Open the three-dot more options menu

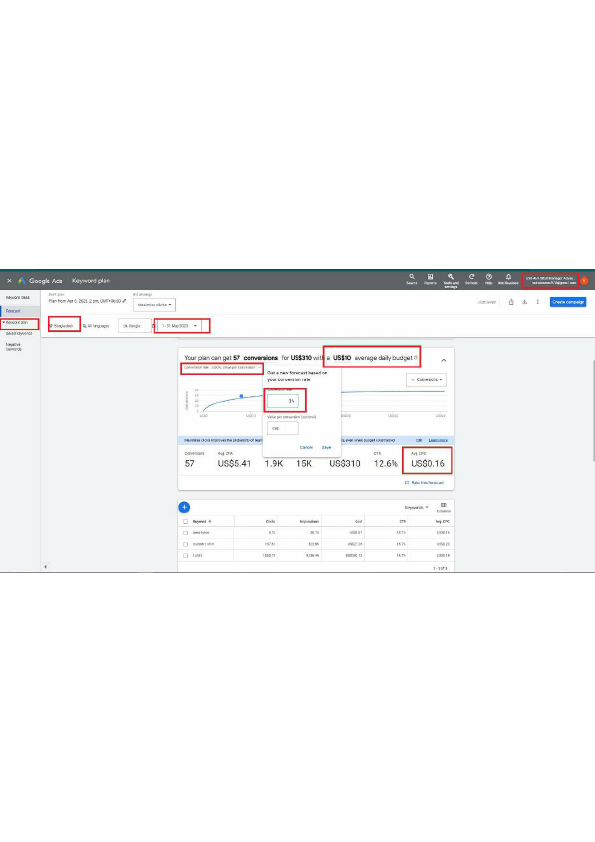click(x=538, y=302)
